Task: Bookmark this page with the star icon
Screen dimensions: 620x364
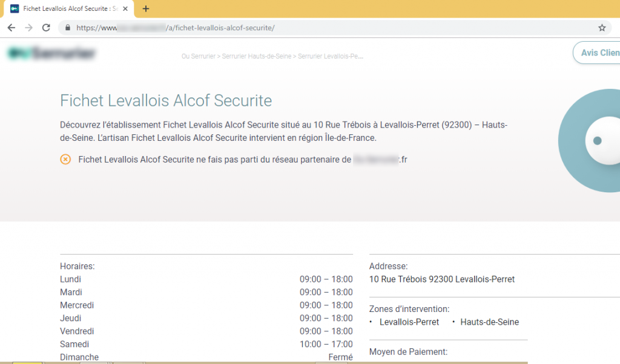Action: pos(602,28)
